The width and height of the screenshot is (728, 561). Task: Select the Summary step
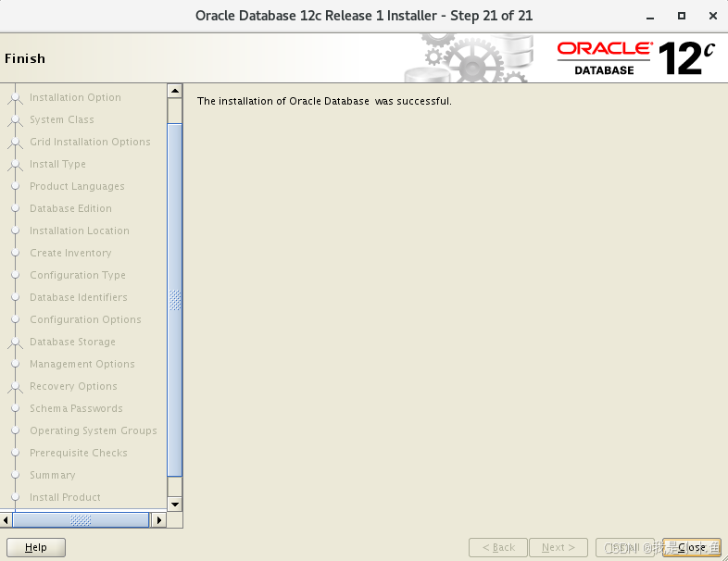pyautogui.click(x=53, y=475)
